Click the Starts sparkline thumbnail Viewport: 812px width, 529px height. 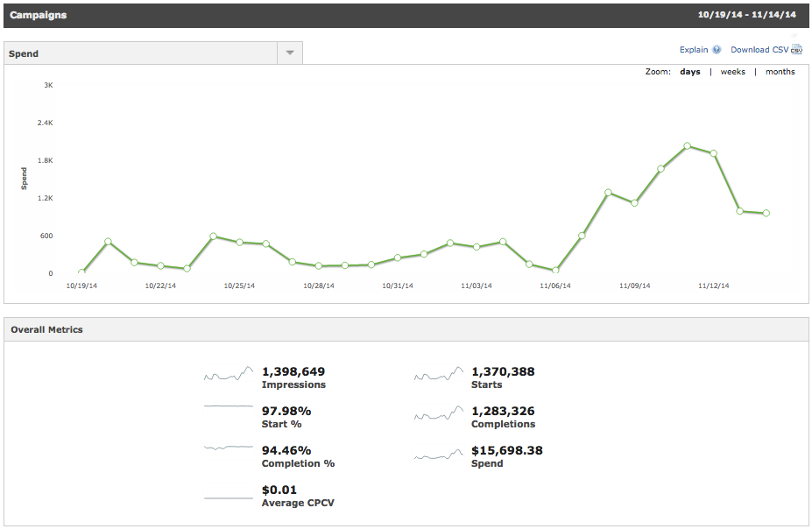[439, 374]
